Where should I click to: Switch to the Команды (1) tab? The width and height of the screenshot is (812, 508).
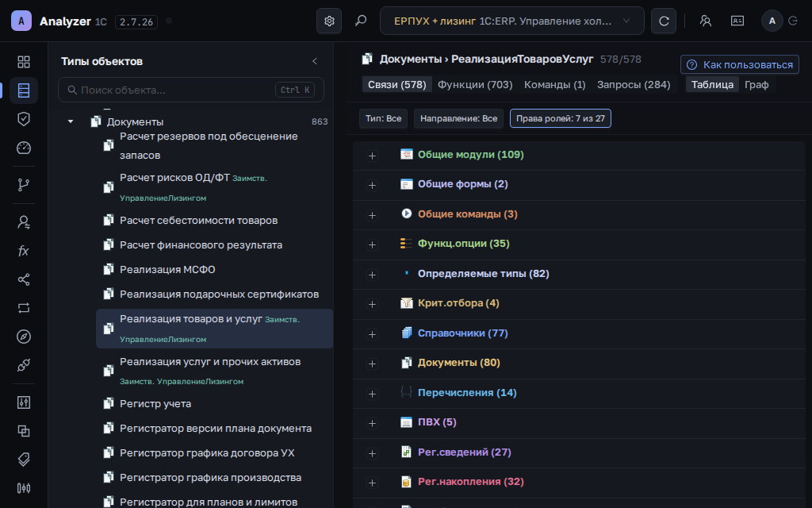pos(554,84)
